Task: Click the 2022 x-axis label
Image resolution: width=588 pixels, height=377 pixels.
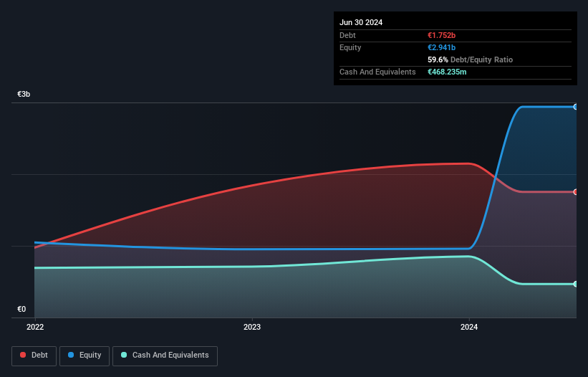Action: (x=35, y=327)
